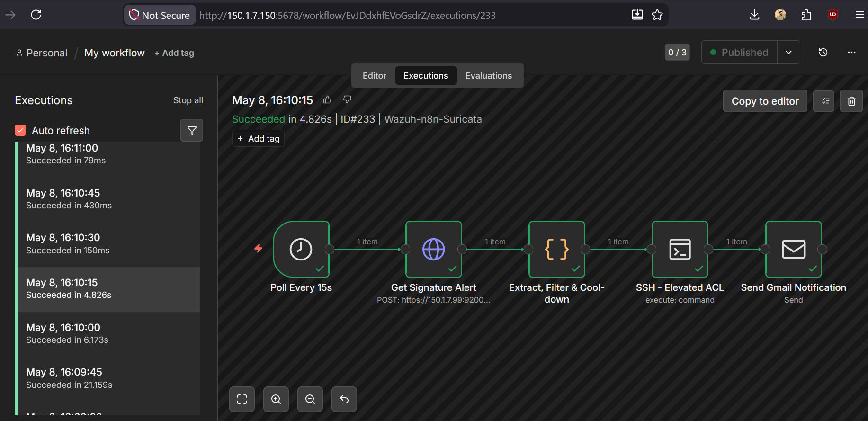Add tag to execution ID#233
Screen dimensions: 868x421
pyautogui.click(x=258, y=138)
